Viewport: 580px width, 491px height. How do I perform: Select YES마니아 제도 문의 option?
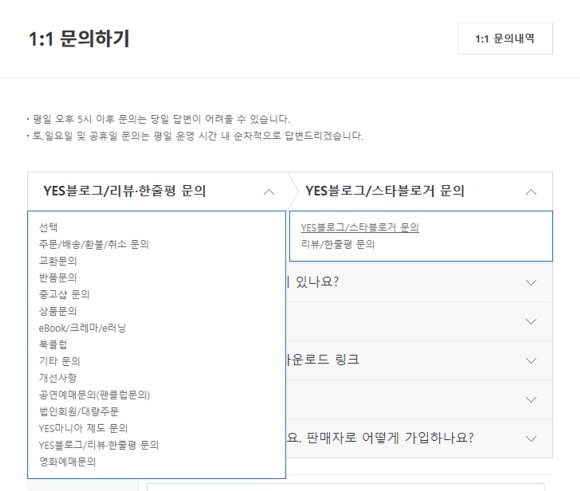[x=83, y=428]
